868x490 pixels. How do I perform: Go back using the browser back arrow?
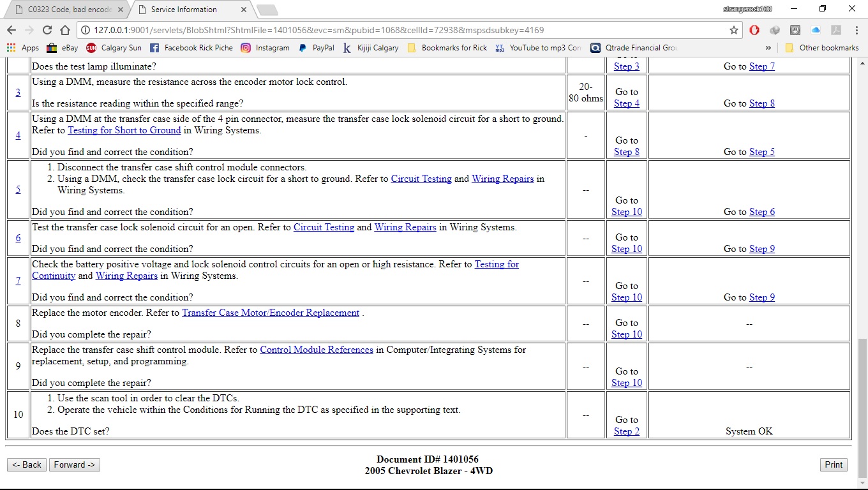pos(11,30)
